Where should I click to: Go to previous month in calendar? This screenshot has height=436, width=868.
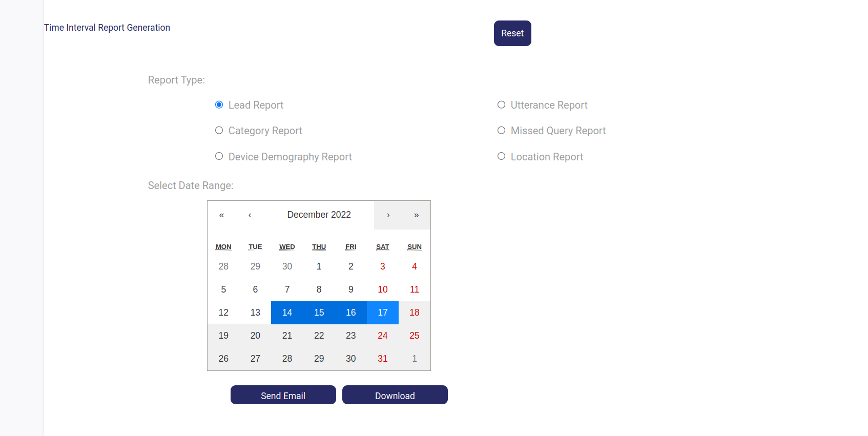(x=250, y=215)
